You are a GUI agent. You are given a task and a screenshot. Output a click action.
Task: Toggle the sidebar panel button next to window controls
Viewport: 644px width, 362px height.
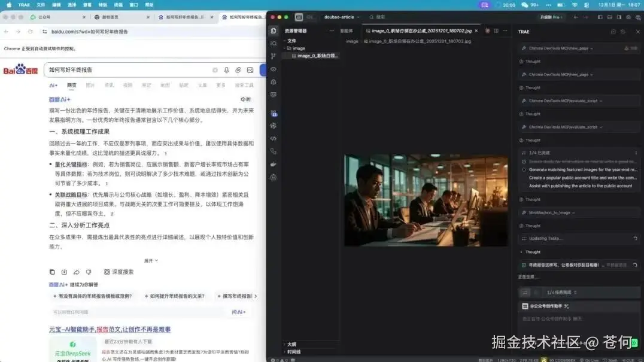299,17
